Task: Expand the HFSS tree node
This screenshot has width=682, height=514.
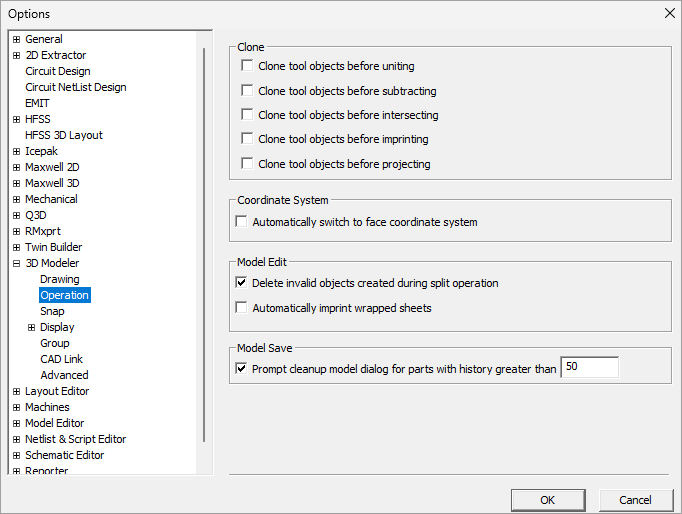Action: (x=17, y=119)
